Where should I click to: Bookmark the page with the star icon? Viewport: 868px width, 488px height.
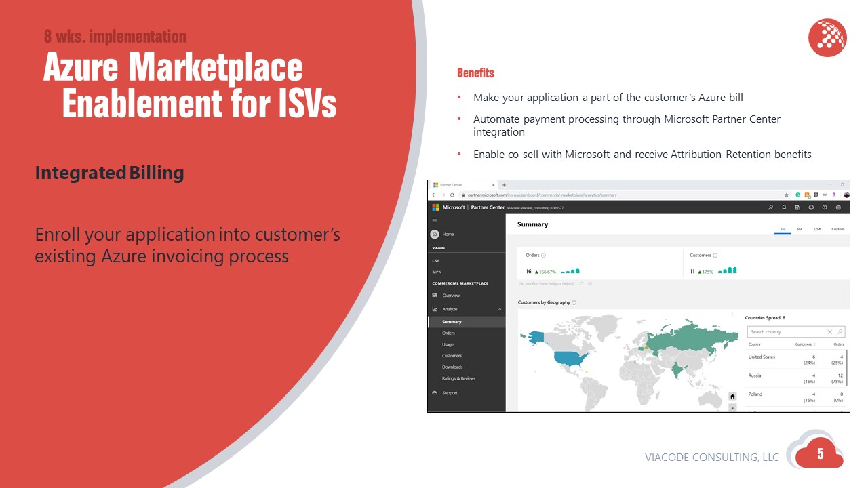787,195
